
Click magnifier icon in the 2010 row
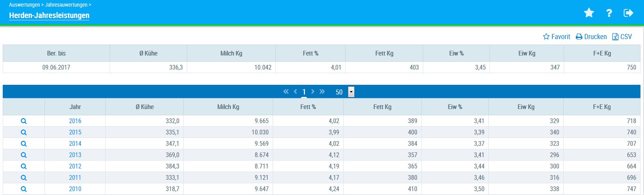24,189
